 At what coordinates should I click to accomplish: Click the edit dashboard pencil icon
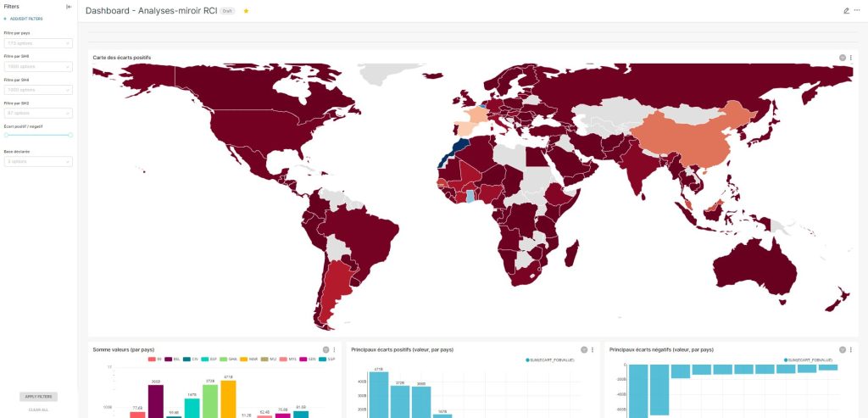[x=847, y=10]
